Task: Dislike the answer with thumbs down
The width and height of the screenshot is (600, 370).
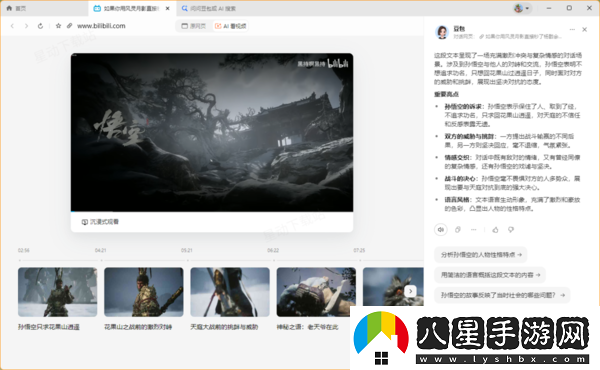Action: (511, 230)
